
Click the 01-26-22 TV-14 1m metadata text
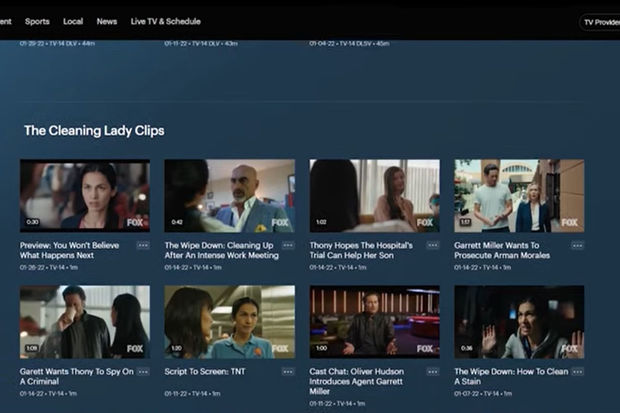[x=49, y=268]
